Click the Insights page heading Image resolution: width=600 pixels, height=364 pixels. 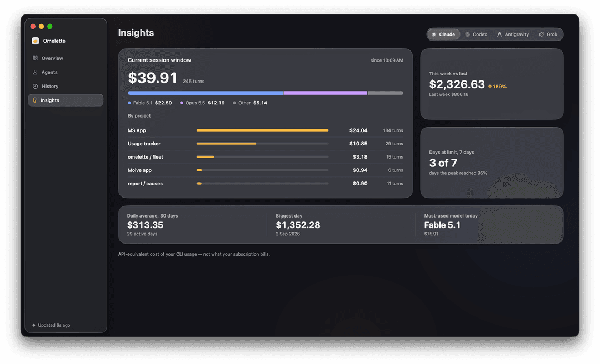(x=136, y=33)
